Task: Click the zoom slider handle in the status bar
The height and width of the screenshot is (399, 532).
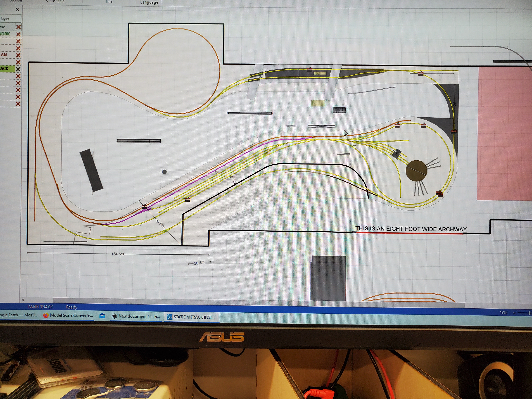Action: (529, 313)
